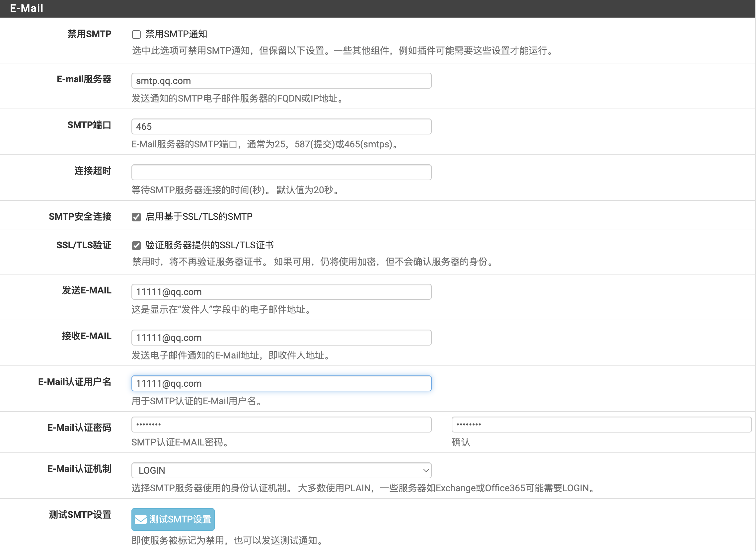Click the 测试SMTP设置 row label
Image resolution: width=756 pixels, height=551 pixels.
80,514
